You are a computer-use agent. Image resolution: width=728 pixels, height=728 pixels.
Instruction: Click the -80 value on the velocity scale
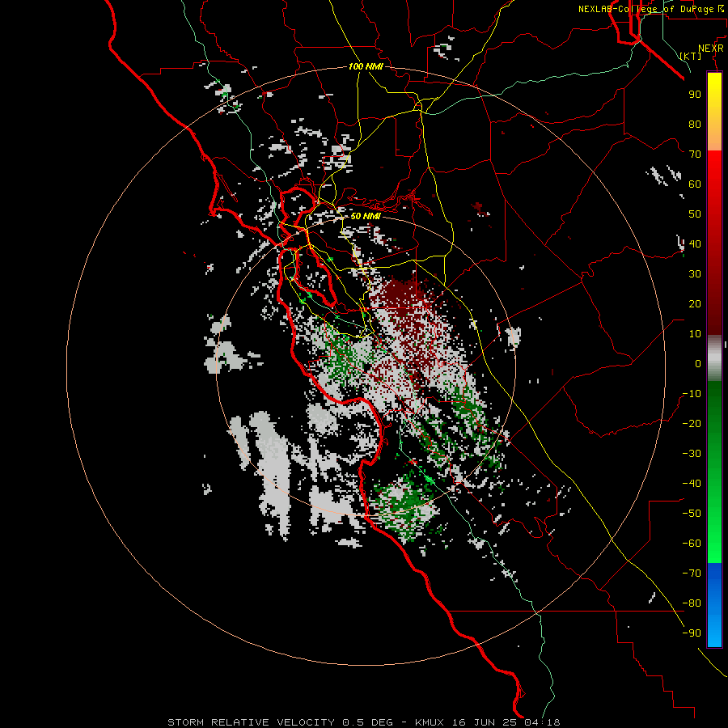click(692, 603)
